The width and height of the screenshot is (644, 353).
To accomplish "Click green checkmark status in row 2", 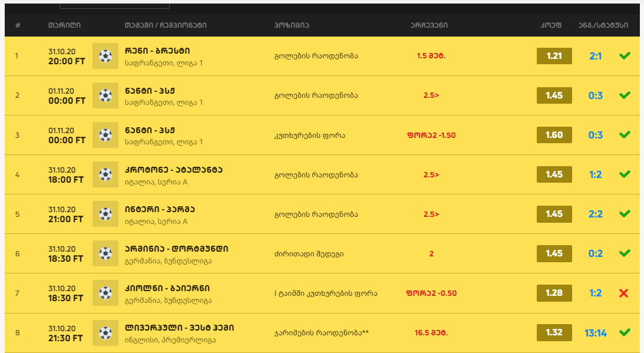I will [x=625, y=95].
